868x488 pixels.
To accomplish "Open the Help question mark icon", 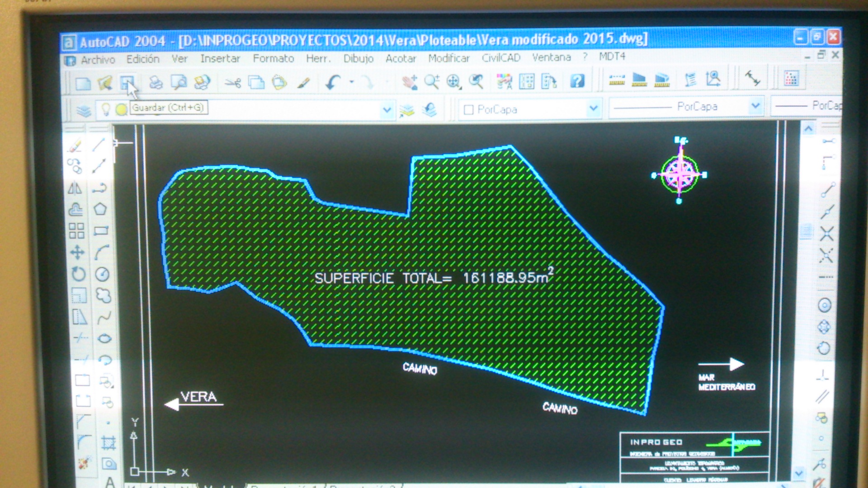I will click(577, 81).
